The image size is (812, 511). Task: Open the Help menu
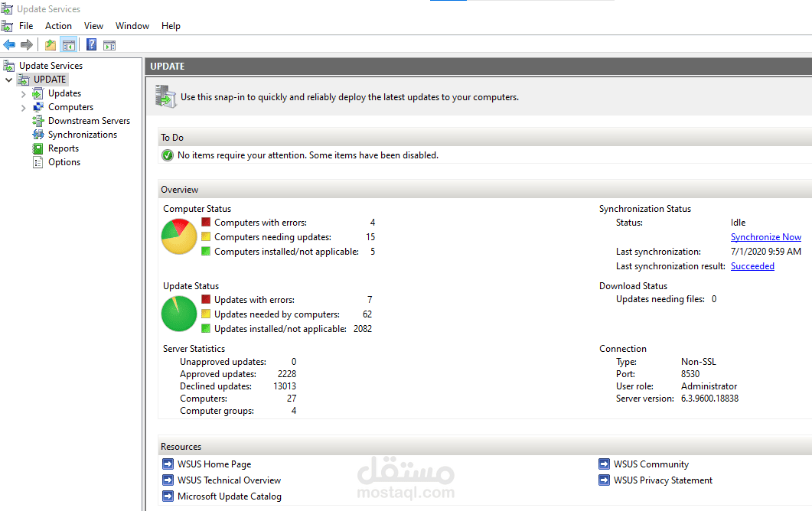click(x=171, y=26)
